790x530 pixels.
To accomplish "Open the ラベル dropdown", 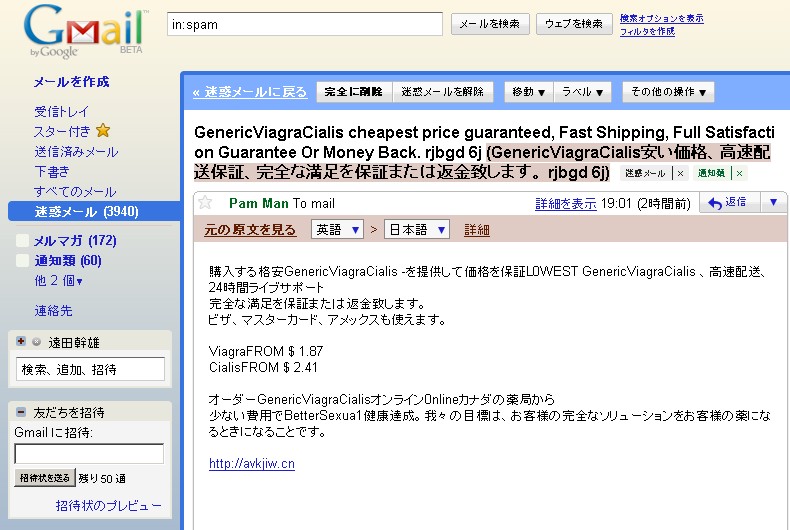I will pos(582,92).
